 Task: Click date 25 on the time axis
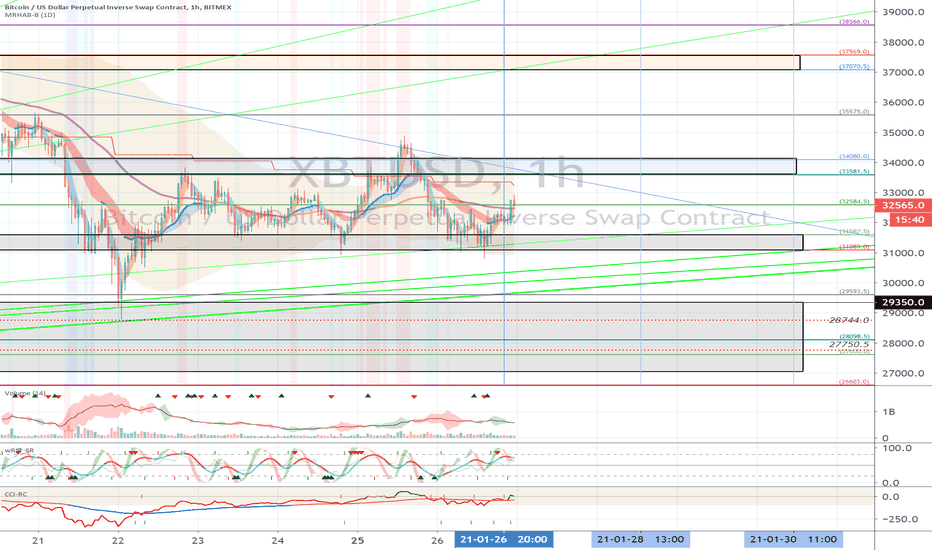click(357, 540)
